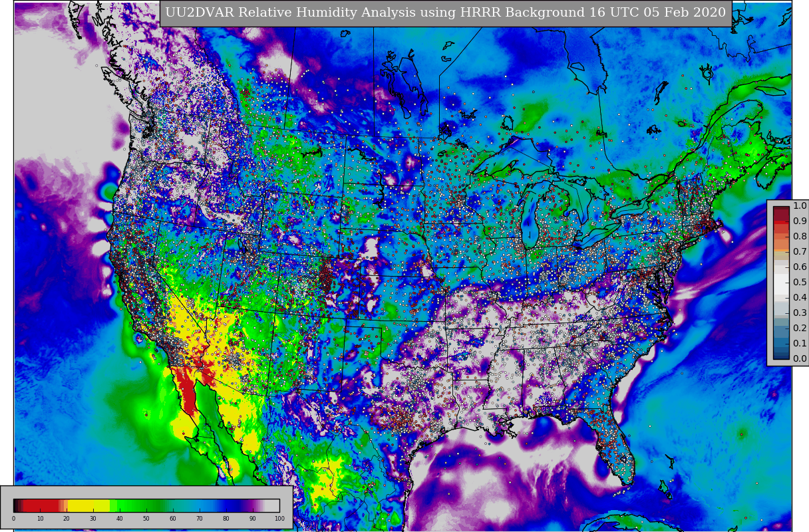Click the 50 tick label on humidity colorbar
Screen dimensions: 809x532
point(146,519)
